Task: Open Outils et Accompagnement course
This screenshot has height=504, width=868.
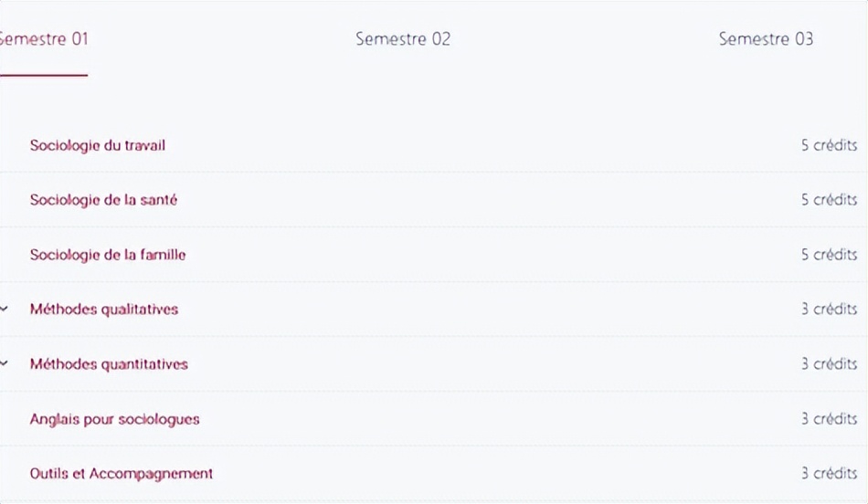Action: coord(122,474)
